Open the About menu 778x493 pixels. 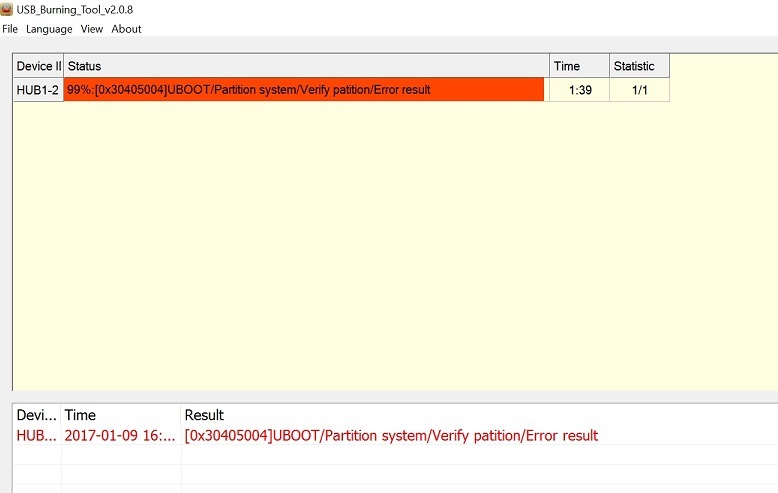coord(126,29)
